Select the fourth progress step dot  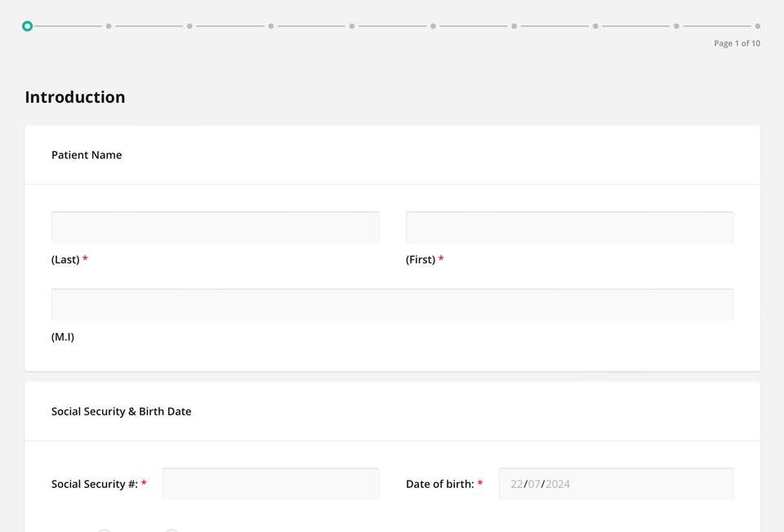click(271, 26)
